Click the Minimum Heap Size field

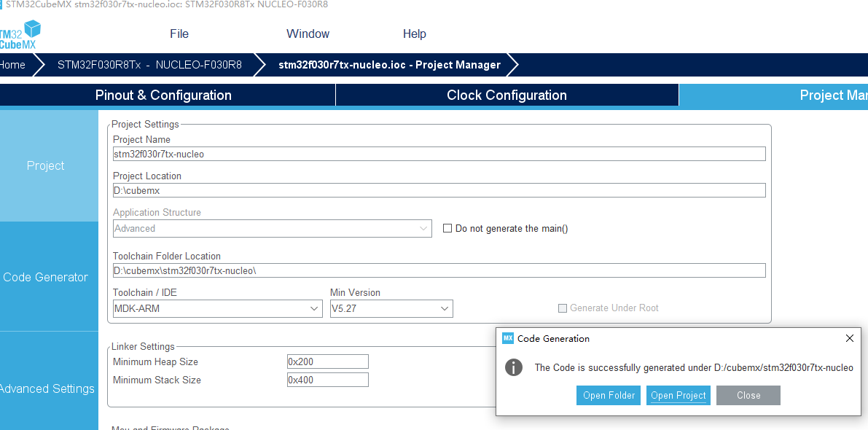click(327, 361)
